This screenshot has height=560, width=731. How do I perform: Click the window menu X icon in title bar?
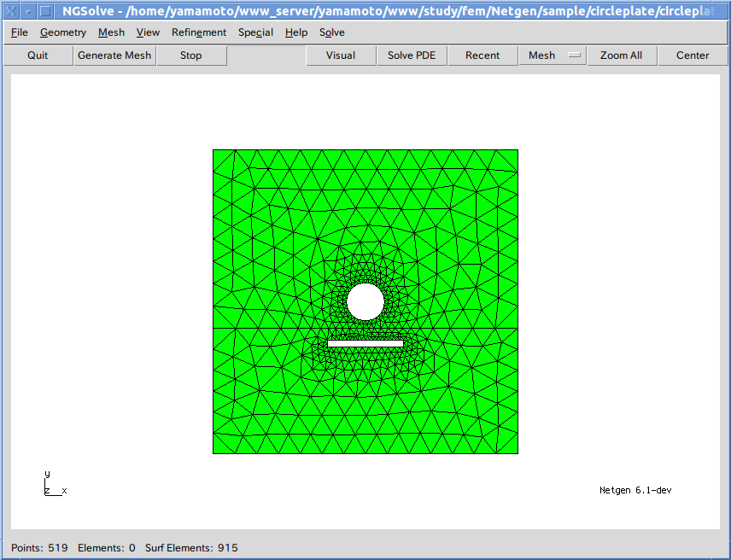(9, 11)
